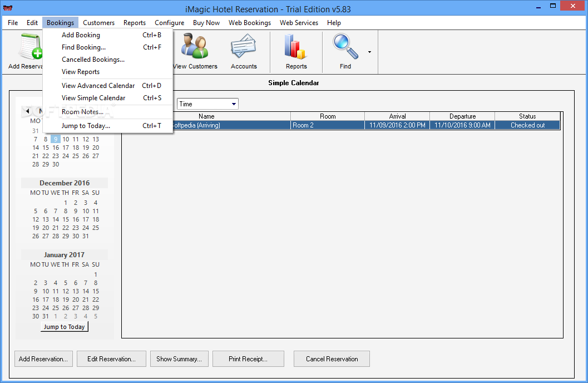Click the Print Receipt... button
Viewport: 588px width, 383px height.
coord(248,359)
